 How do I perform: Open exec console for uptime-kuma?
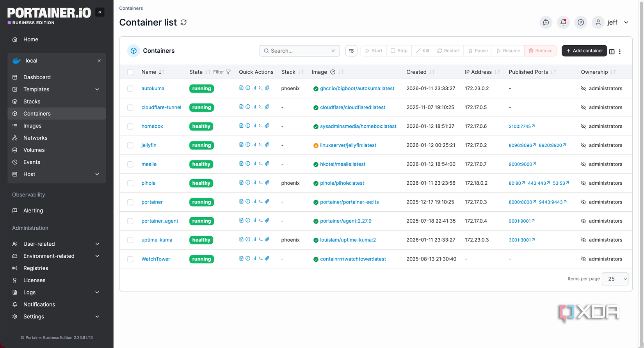[261, 239]
